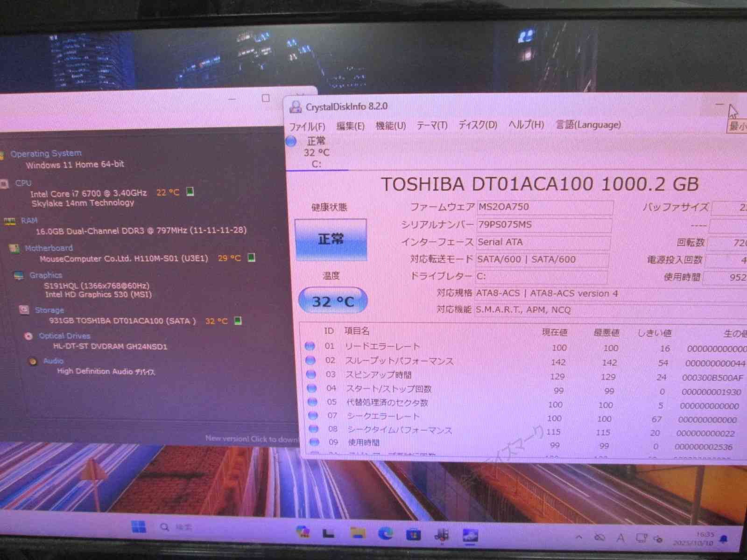This screenshot has width=747, height=560.
Task: Select the RAM section icon in Speccy
Action: click(10, 220)
